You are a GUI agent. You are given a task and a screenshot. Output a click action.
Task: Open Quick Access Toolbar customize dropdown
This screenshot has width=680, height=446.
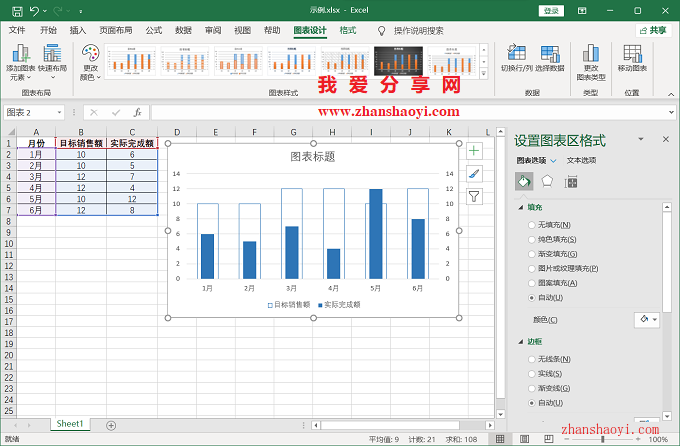coord(81,11)
